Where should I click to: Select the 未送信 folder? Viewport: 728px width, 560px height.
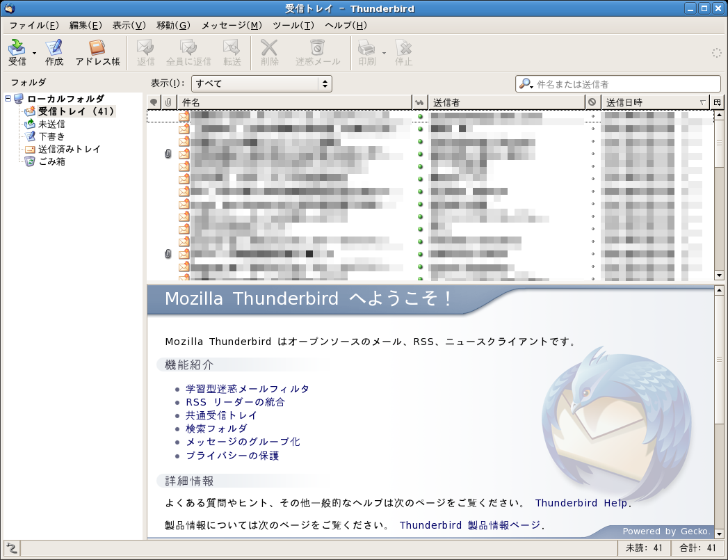tap(51, 124)
